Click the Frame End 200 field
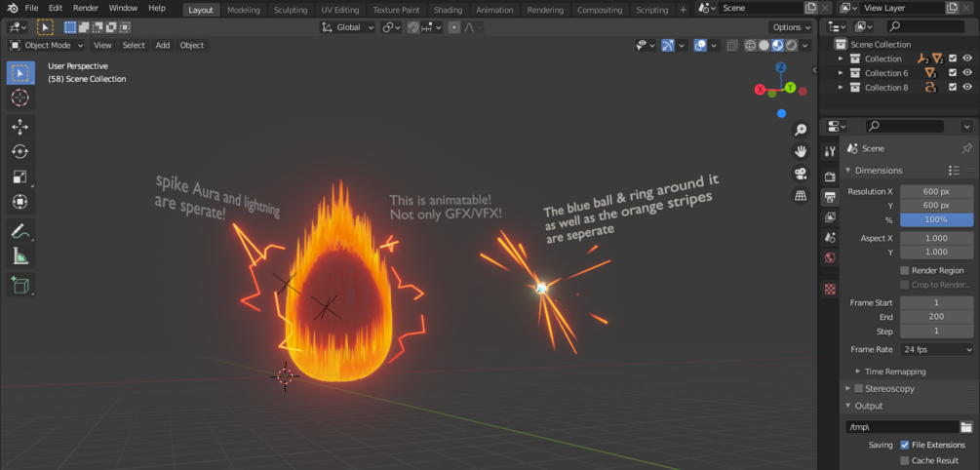 (937, 316)
